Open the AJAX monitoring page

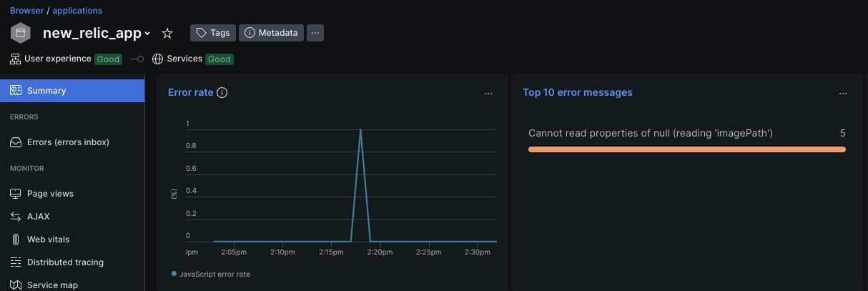[38, 217]
